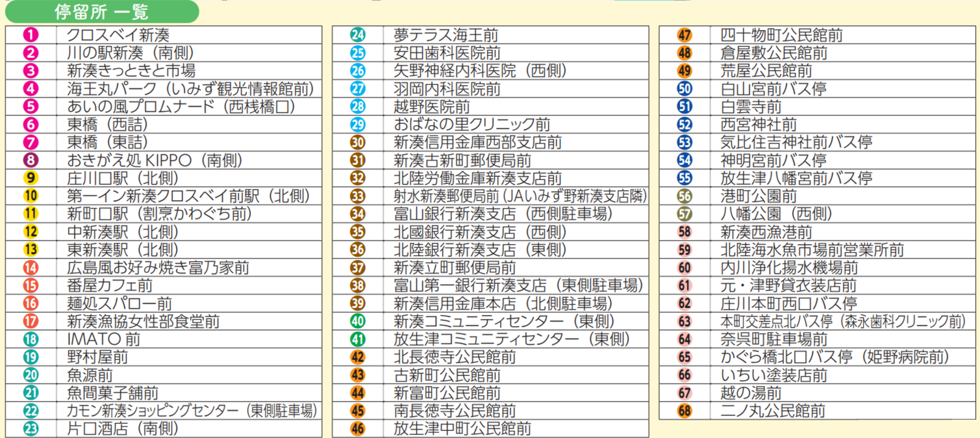Select the brown number 30 stop marker
The width and height of the screenshot is (980, 438).
tap(358, 142)
